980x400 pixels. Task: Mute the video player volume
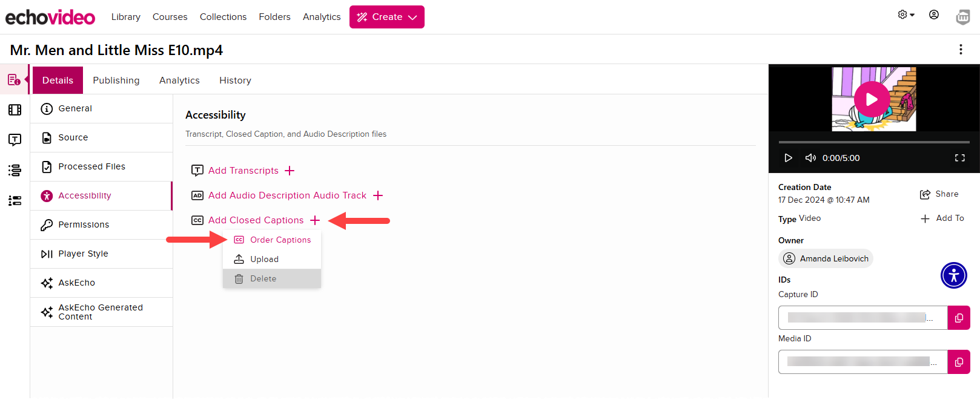tap(810, 158)
